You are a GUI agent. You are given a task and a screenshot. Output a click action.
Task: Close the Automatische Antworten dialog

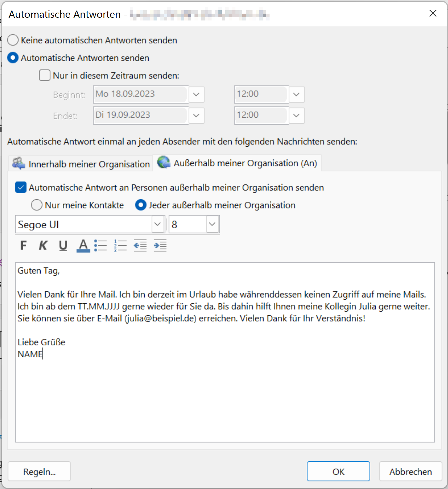(x=433, y=13)
